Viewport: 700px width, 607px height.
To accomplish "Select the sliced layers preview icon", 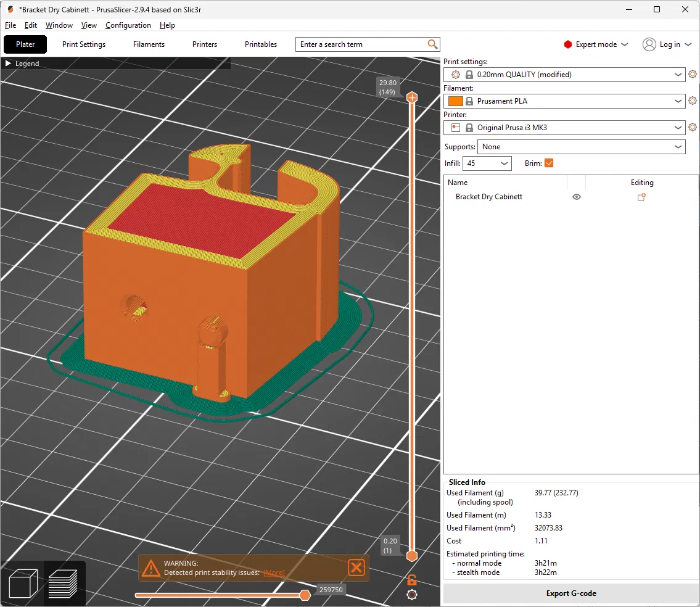I will click(62, 584).
